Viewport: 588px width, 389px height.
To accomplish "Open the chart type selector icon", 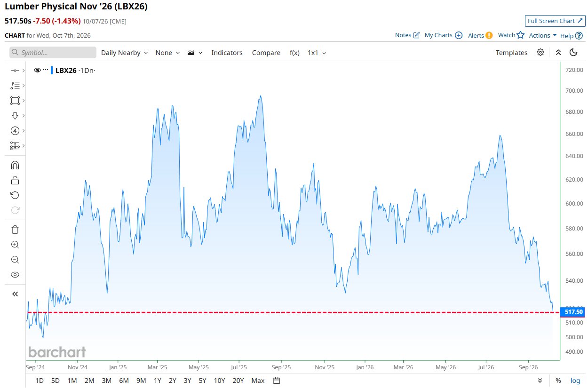I will point(191,53).
